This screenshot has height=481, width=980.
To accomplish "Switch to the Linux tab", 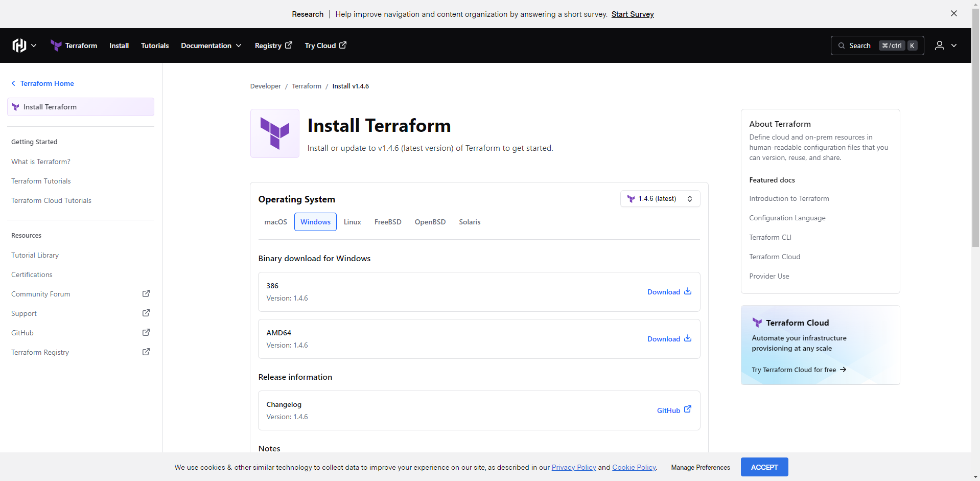I will click(353, 222).
